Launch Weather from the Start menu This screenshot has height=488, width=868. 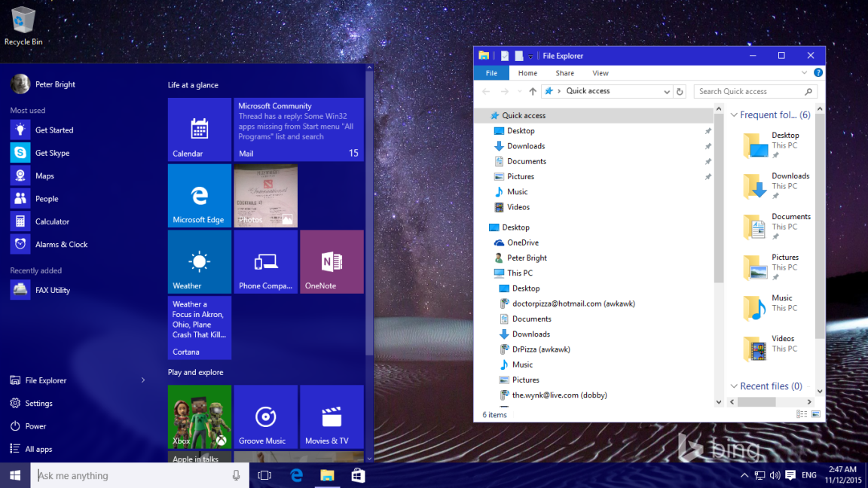tap(199, 261)
